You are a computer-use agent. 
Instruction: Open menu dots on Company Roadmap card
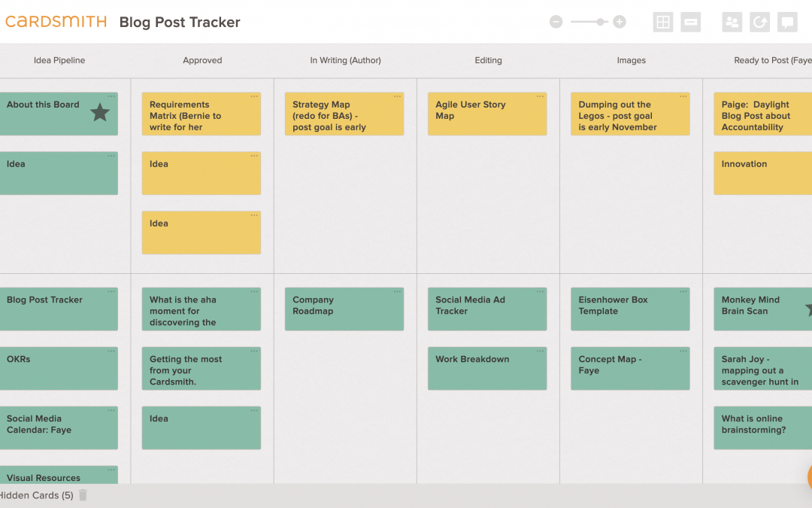[397, 292]
